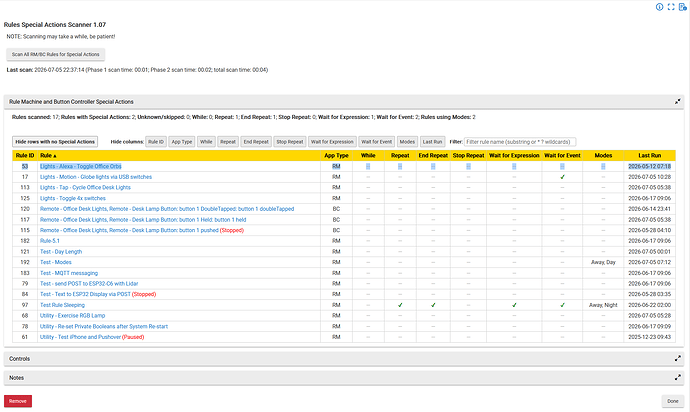The height and width of the screenshot is (412, 690).
Task: Open Remote button 1 held rule
Action: click(x=143, y=220)
